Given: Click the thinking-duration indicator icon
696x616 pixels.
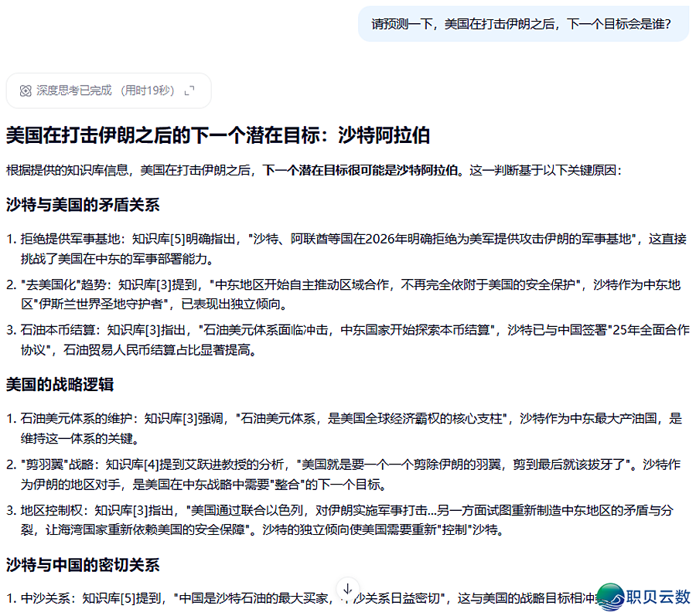Looking at the screenshot, I should tap(25, 90).
